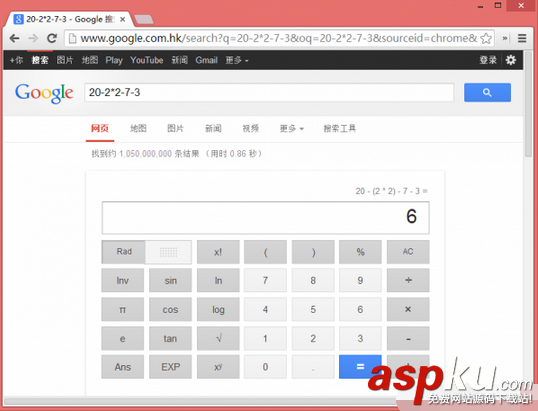The image size is (538, 411).
Task: Open the Chrome menu hamburger icon
Action: (x=522, y=38)
